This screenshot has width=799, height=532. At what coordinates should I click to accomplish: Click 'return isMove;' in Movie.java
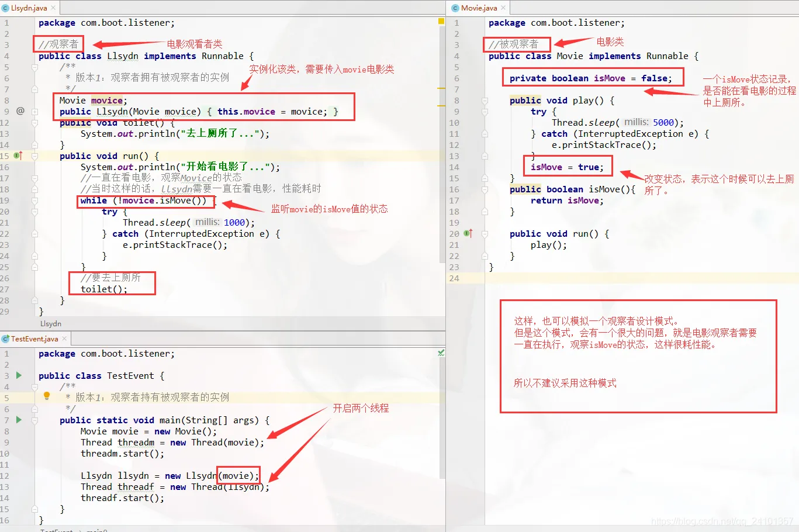pyautogui.click(x=567, y=200)
